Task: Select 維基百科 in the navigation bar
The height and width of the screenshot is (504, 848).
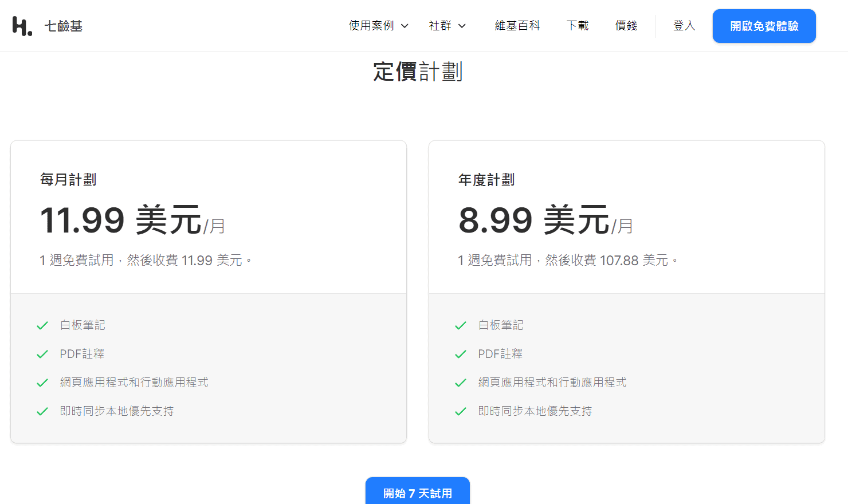Action: [x=517, y=26]
